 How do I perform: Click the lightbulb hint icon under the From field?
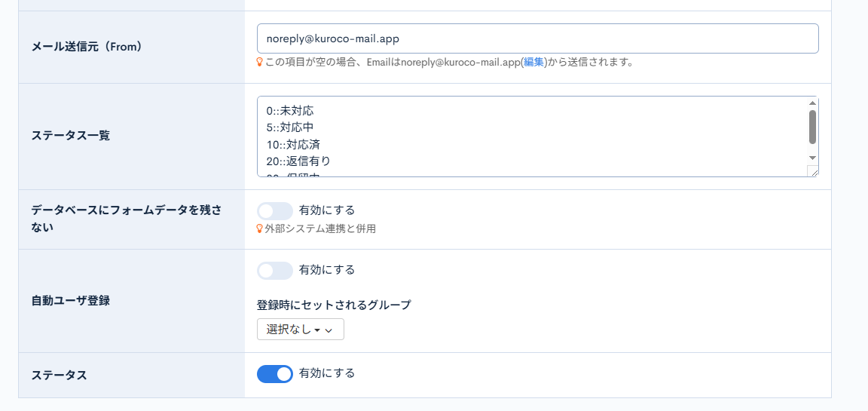coord(260,62)
